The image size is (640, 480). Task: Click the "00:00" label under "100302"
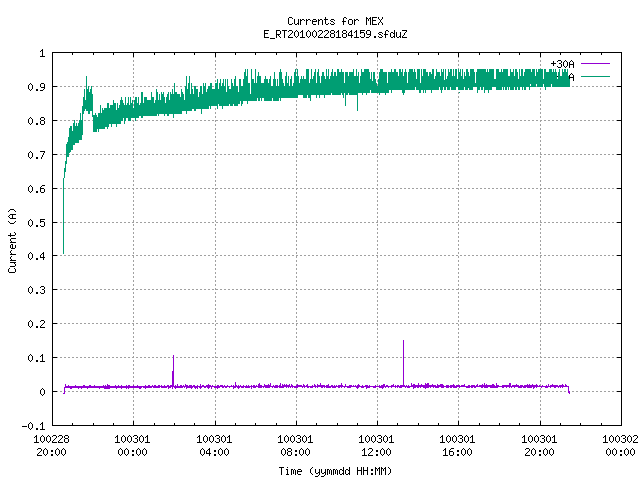(620, 452)
